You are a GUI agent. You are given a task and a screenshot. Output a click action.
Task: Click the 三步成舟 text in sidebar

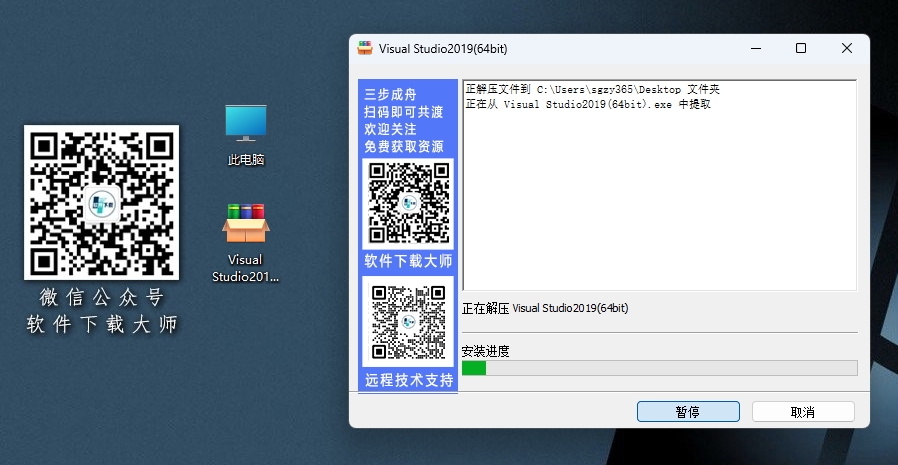point(391,95)
